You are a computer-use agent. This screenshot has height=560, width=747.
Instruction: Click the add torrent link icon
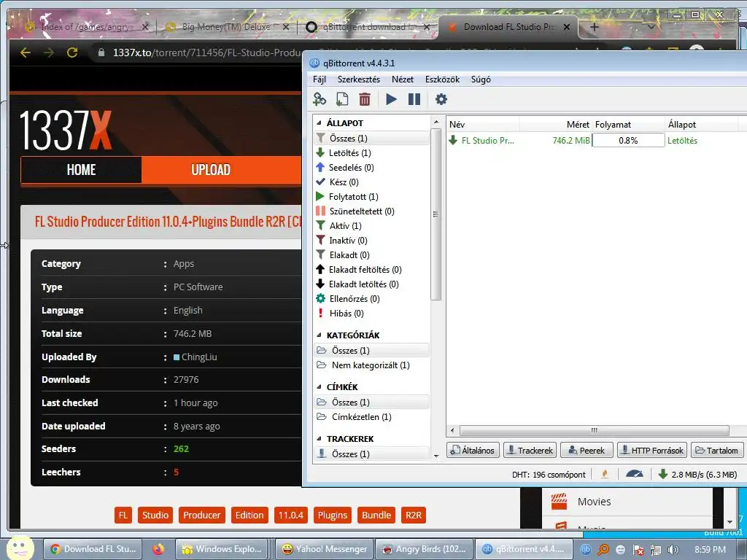320,99
